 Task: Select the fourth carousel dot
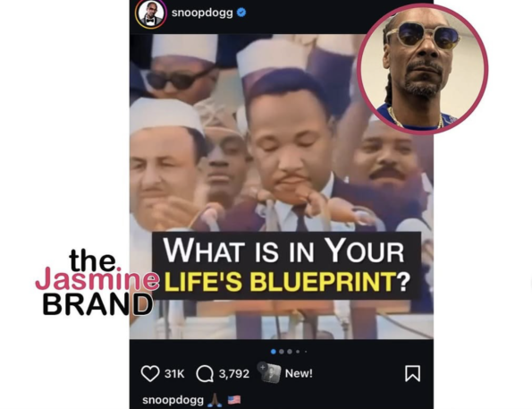[298, 352]
